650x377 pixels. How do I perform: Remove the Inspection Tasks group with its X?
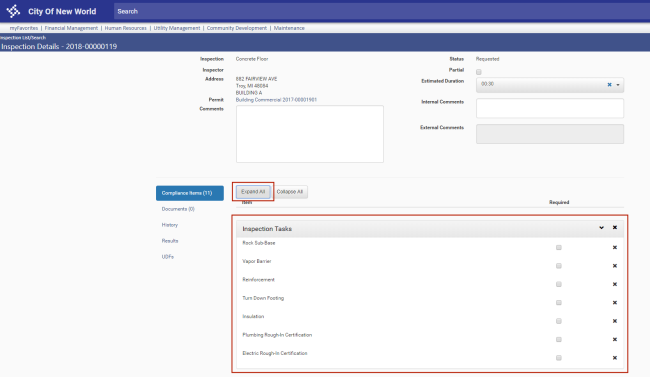[x=615, y=228]
